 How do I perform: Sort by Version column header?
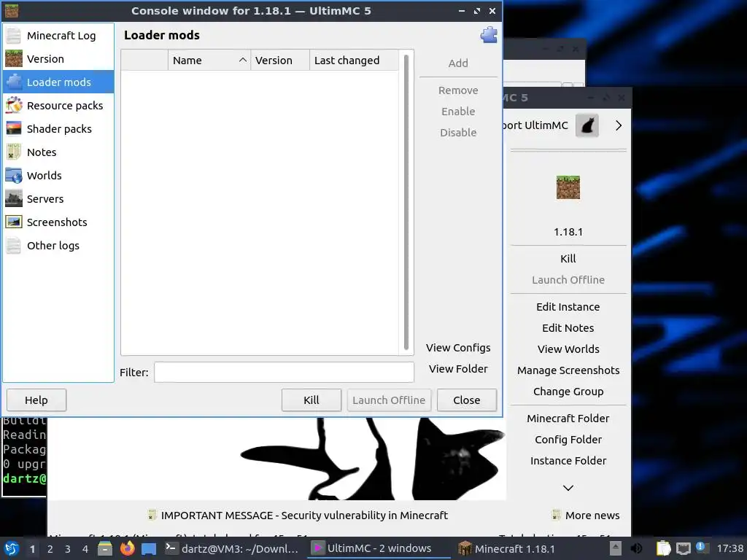pos(280,61)
